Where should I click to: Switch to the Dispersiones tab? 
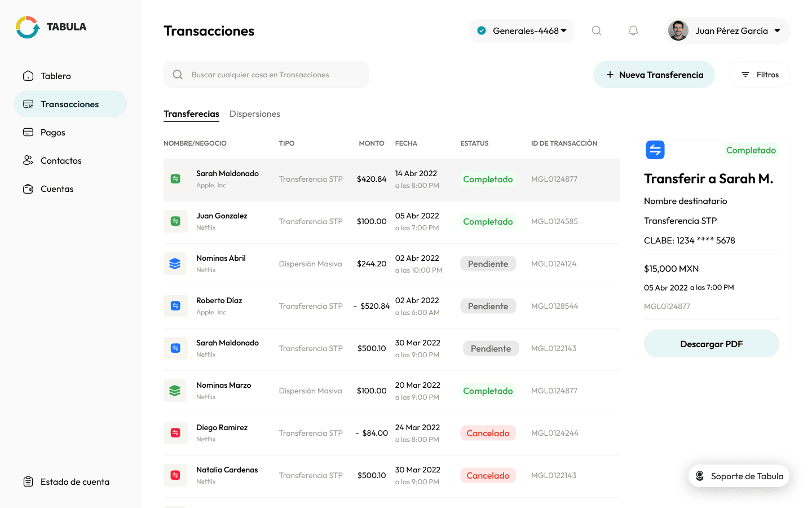click(255, 114)
